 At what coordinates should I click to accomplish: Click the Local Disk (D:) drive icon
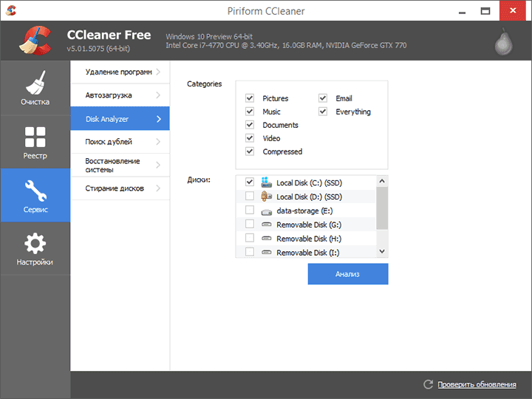266,197
